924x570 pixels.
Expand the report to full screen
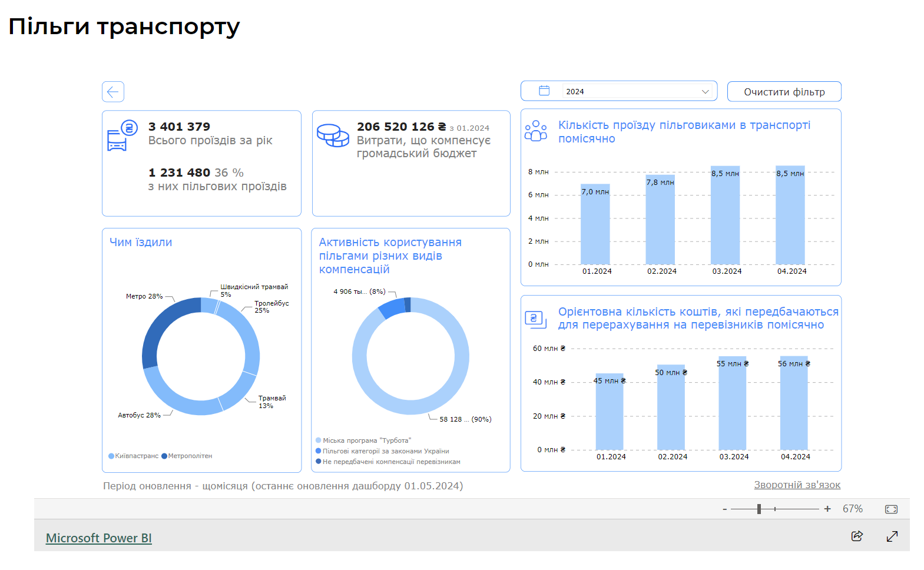point(892,536)
